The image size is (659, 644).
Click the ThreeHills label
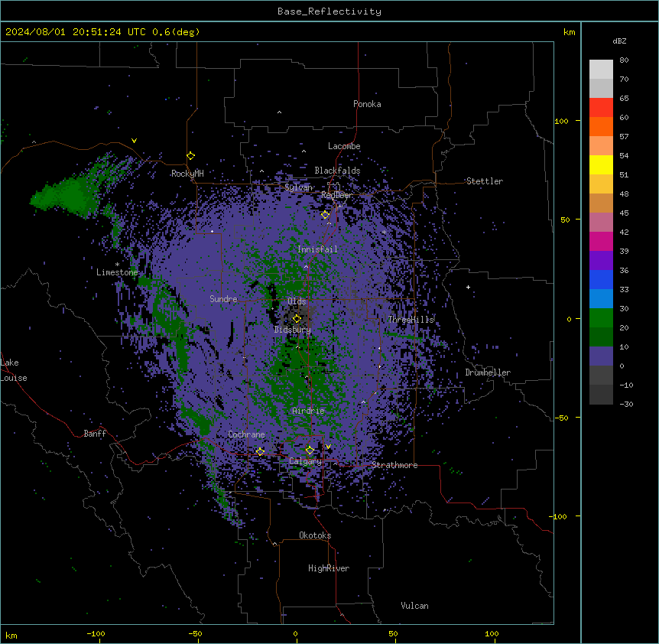click(x=411, y=320)
